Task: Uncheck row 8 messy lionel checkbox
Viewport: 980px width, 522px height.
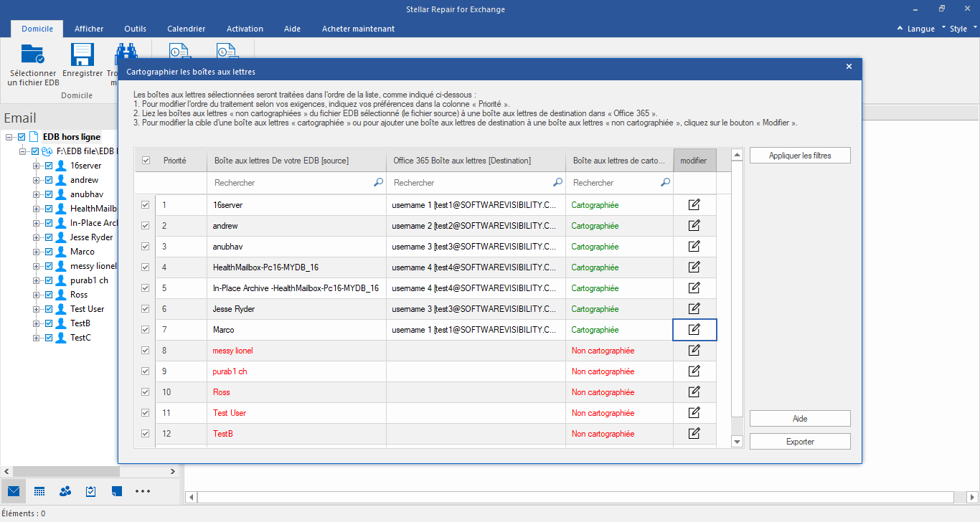Action: click(146, 351)
